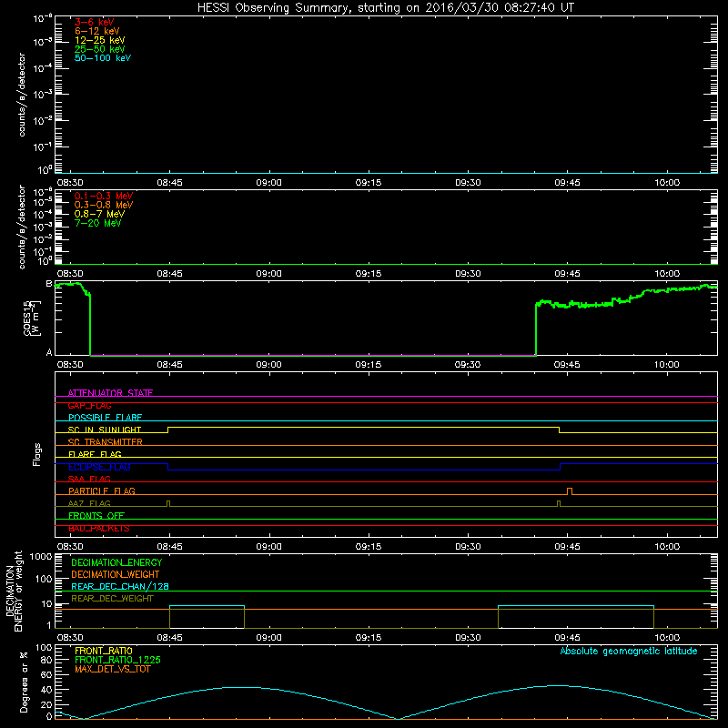Viewport: 728px width, 728px height.
Task: Click the DECIMATION_ENERGY legend label
Action: pyautogui.click(x=116, y=562)
